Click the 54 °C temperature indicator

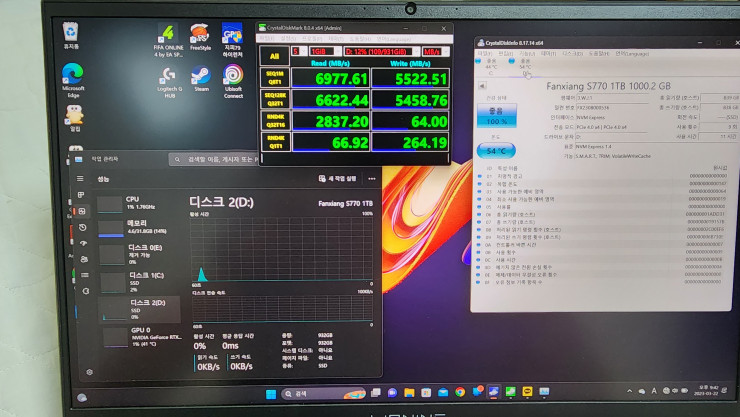pos(496,151)
